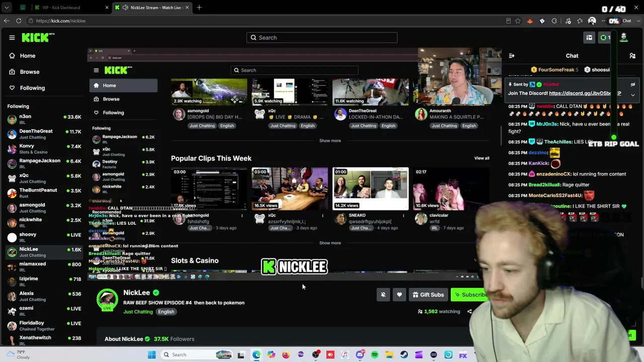Open Home in the Kick sidebar
The image size is (644, 362).
pos(28,56)
